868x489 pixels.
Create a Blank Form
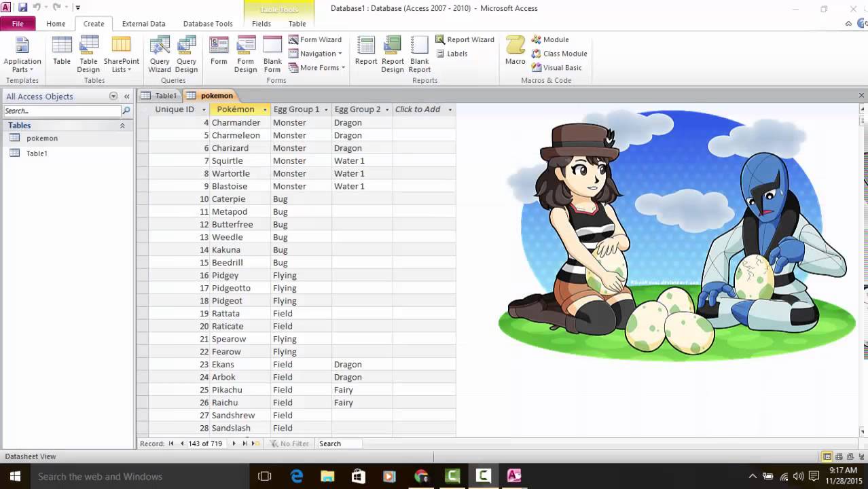(272, 55)
